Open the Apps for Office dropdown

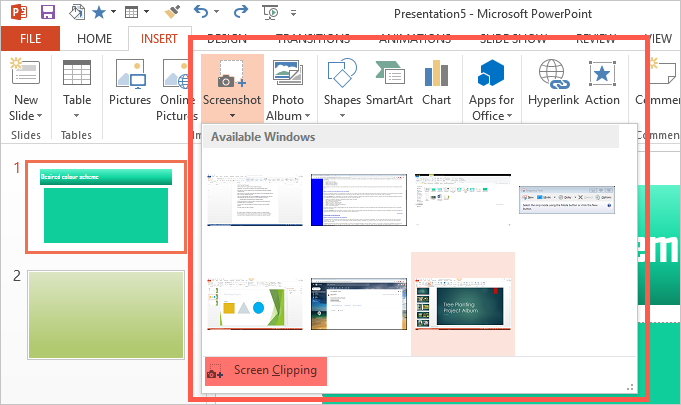coord(508,116)
